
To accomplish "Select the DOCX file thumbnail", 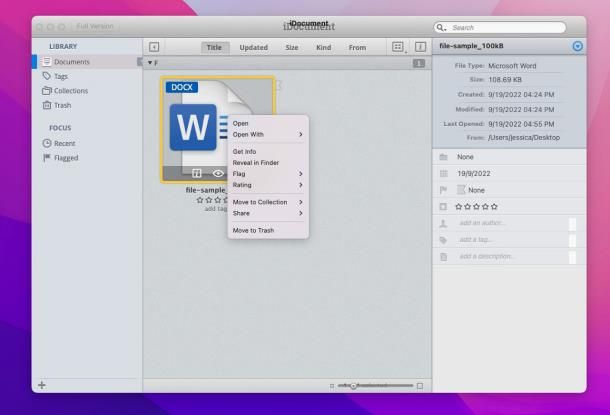I will [x=218, y=129].
